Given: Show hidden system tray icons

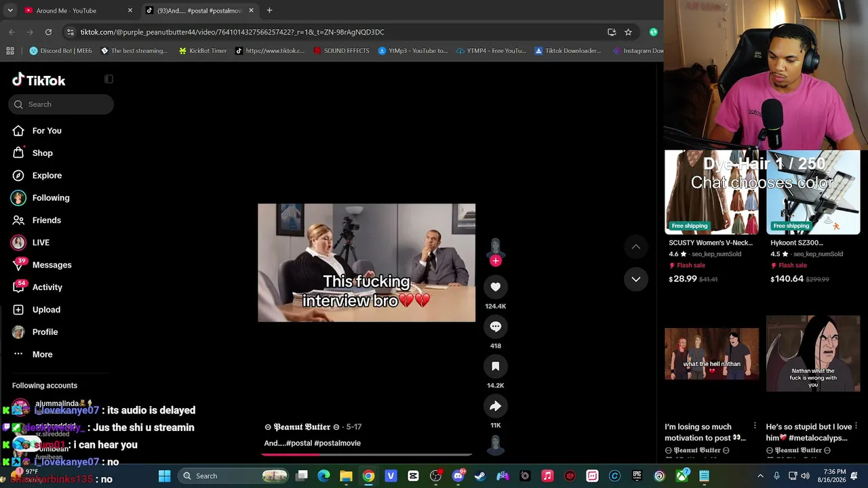Looking at the screenshot, I should pos(759,476).
